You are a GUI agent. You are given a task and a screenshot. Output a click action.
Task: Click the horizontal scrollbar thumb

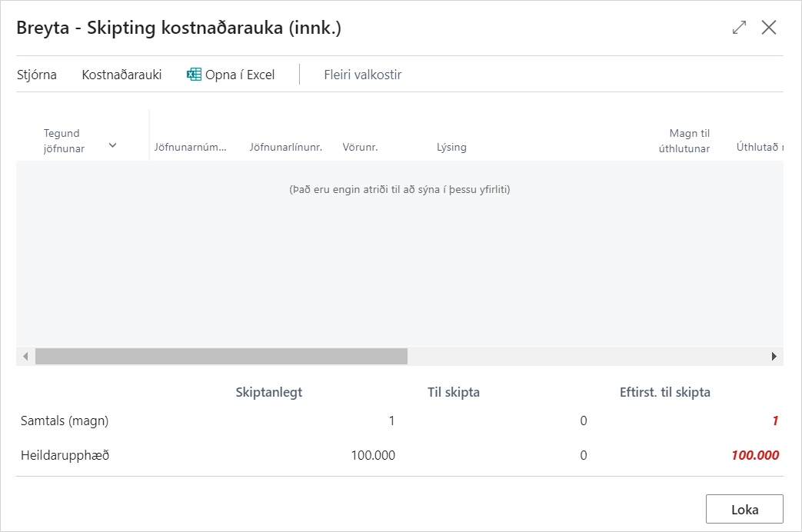pyautogui.click(x=221, y=357)
